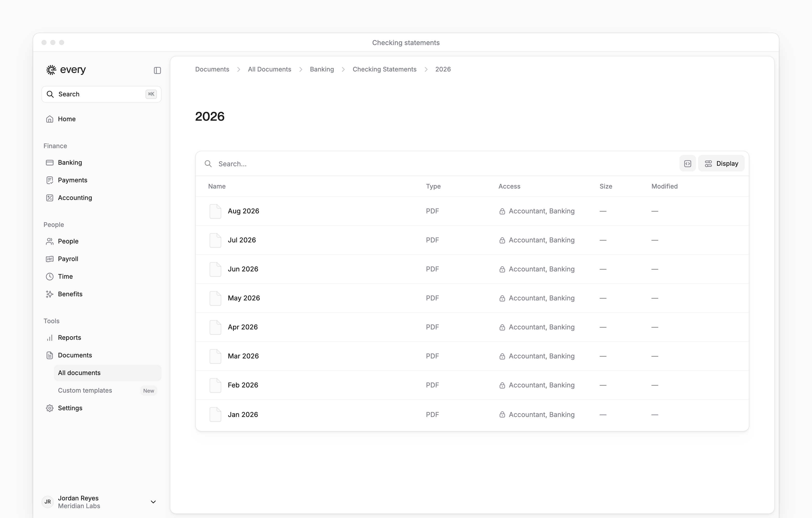Navigate to Banking breadcrumb link

(322, 69)
